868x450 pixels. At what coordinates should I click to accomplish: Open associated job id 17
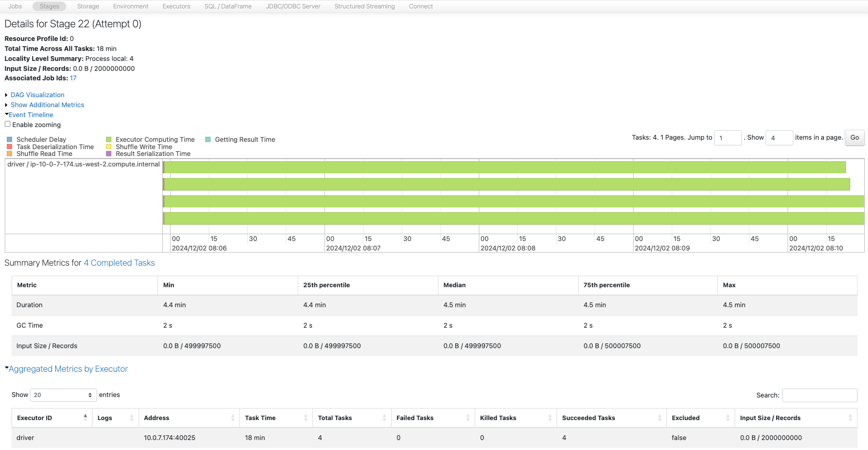(73, 78)
